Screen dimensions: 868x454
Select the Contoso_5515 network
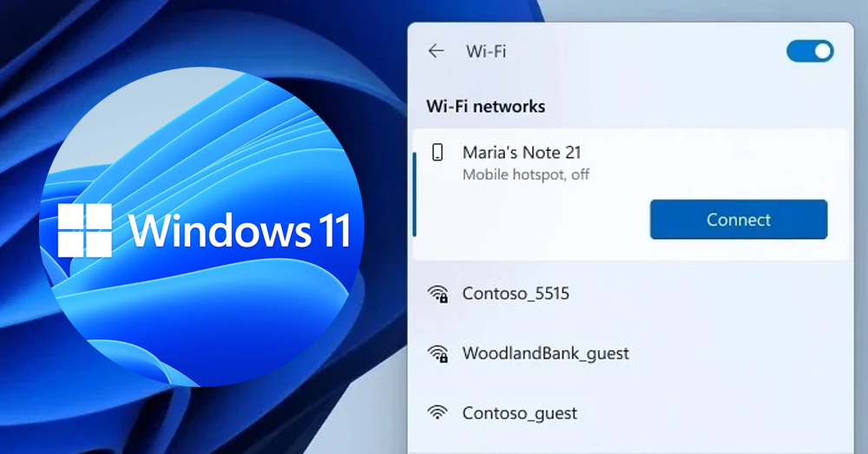coord(630,293)
